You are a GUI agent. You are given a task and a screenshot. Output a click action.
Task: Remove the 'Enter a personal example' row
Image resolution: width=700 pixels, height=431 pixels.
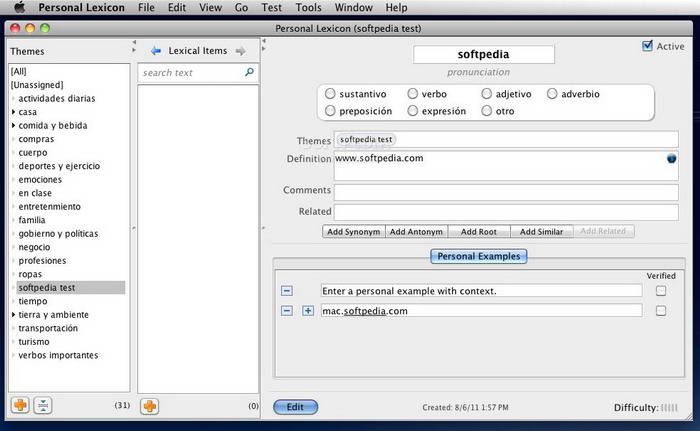[x=287, y=291]
